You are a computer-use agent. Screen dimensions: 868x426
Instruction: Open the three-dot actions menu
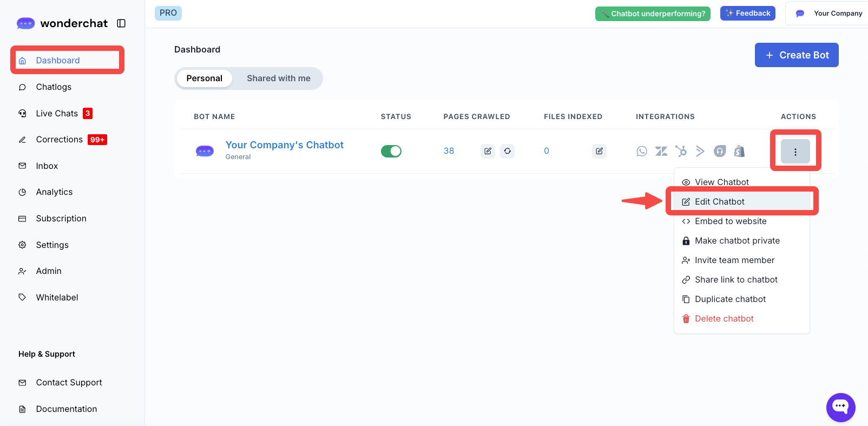pos(795,152)
